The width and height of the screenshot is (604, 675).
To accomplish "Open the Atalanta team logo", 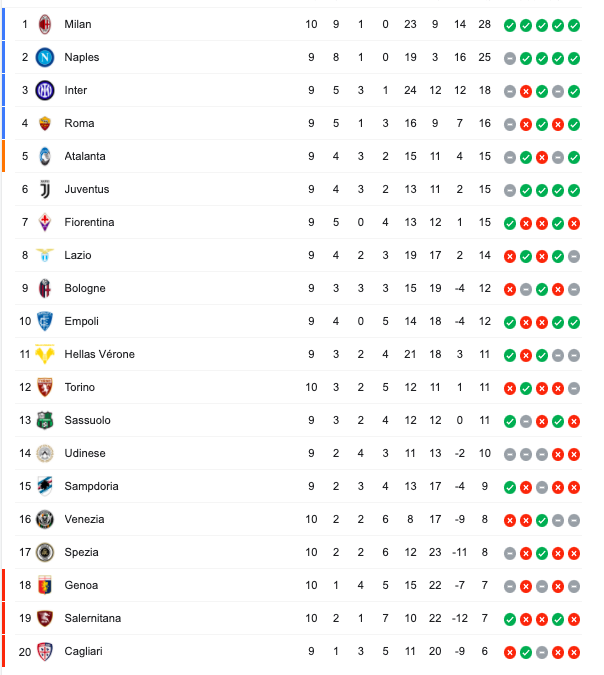I will point(44,156).
